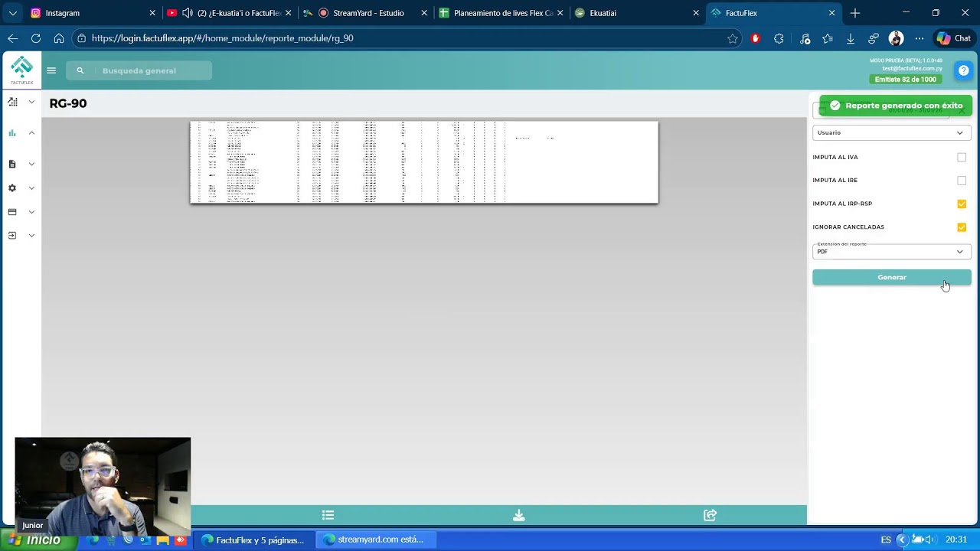980x551 pixels.
Task: Open the browser tab list dropdown
Action: coord(12,13)
